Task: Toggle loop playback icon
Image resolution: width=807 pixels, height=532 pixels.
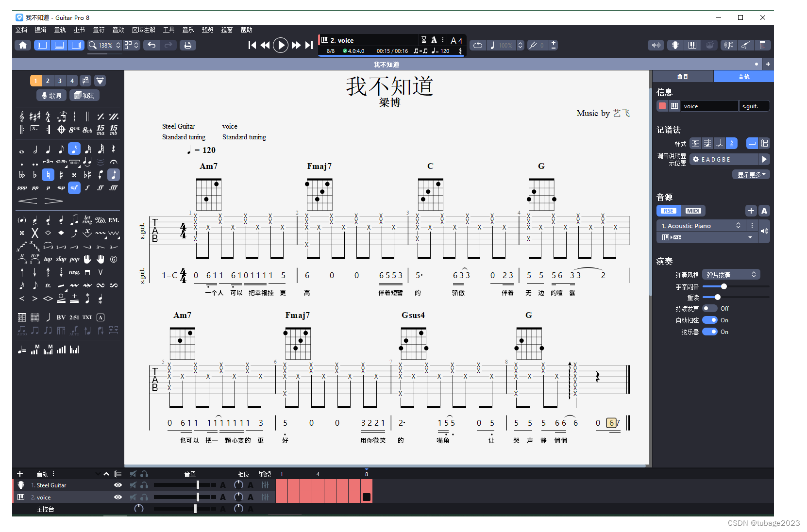Action: pos(478,45)
